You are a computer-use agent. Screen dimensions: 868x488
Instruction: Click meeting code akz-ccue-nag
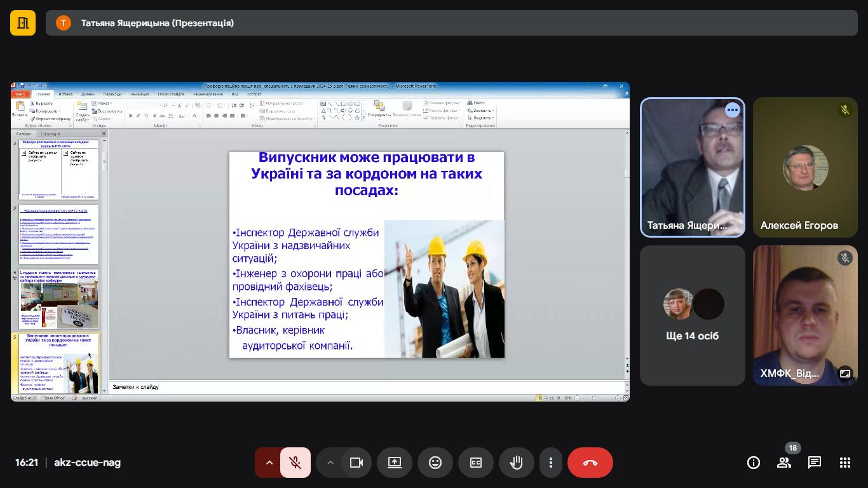point(88,463)
